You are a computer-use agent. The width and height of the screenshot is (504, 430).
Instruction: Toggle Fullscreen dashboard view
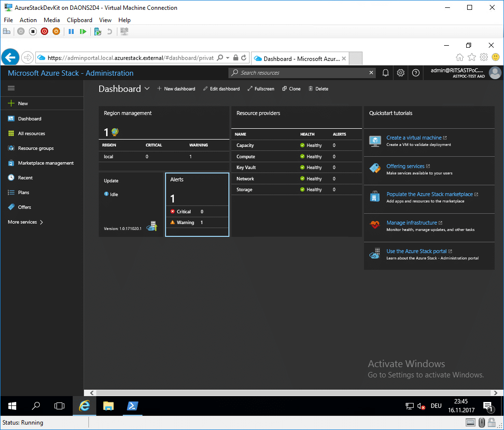point(261,89)
